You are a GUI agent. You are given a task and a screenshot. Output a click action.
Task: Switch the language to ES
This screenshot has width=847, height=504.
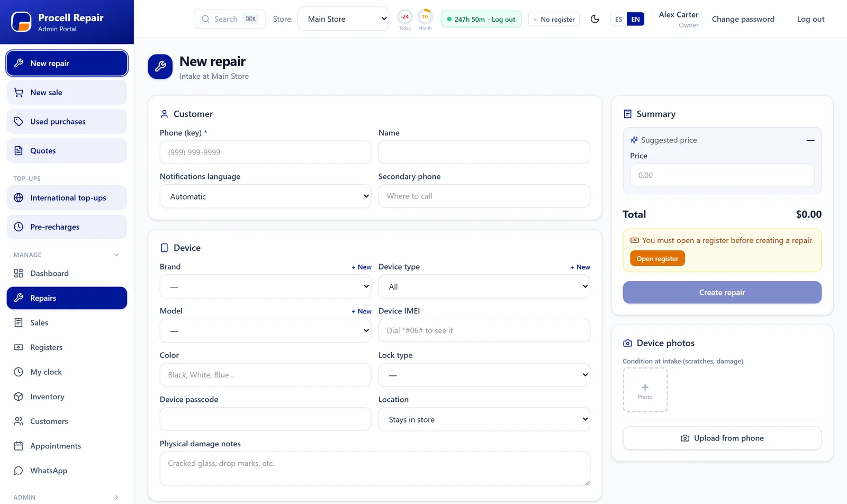[618, 19]
